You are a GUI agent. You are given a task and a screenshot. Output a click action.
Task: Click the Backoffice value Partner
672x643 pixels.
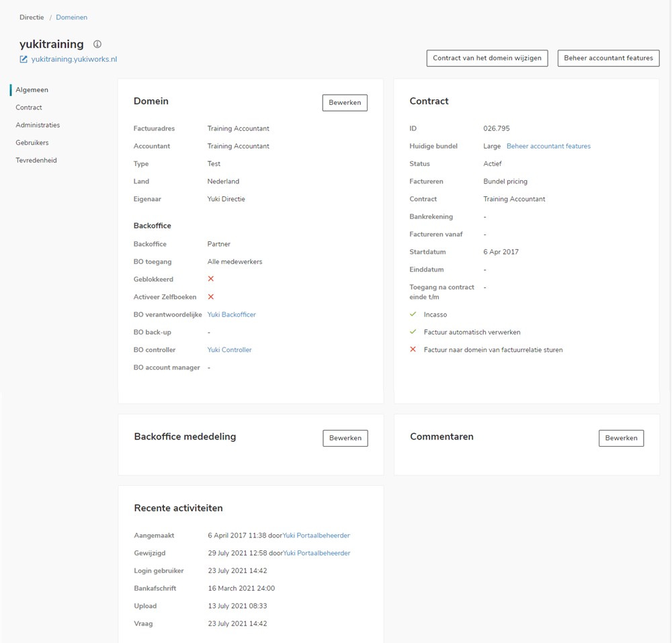click(219, 244)
